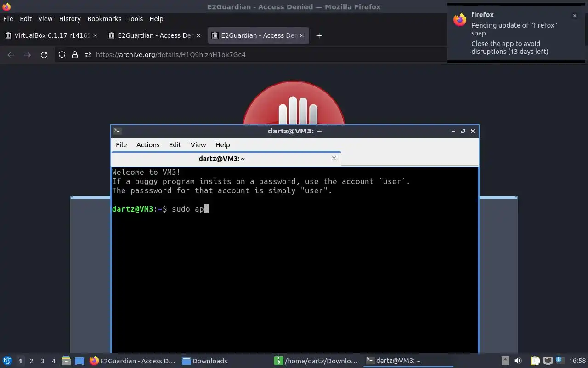Screen dimensions: 588x368
Task: Open the network connection tray icon
Action: [x=548, y=361]
